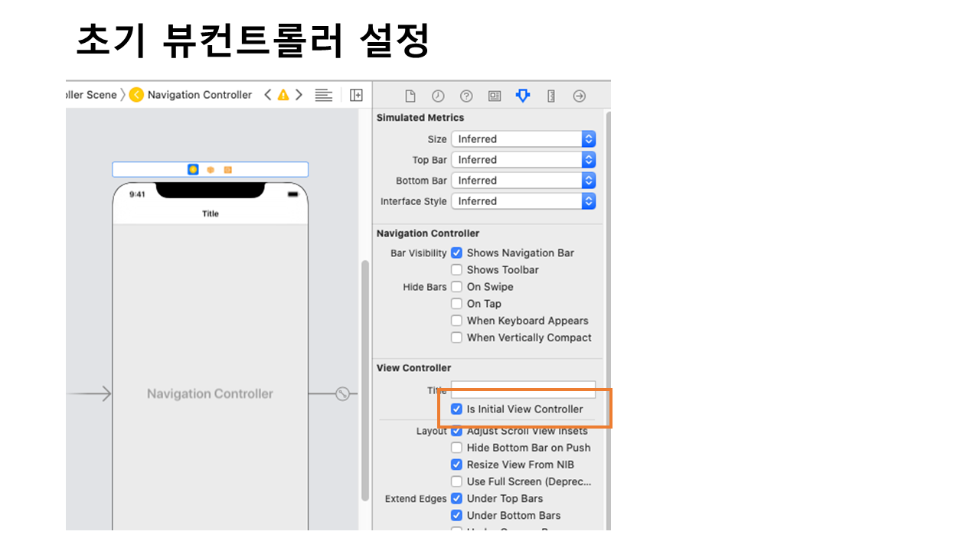Image resolution: width=980 pixels, height=551 pixels.
Task: Open the Size dropdown in Simulated Metrics
Action: click(523, 139)
